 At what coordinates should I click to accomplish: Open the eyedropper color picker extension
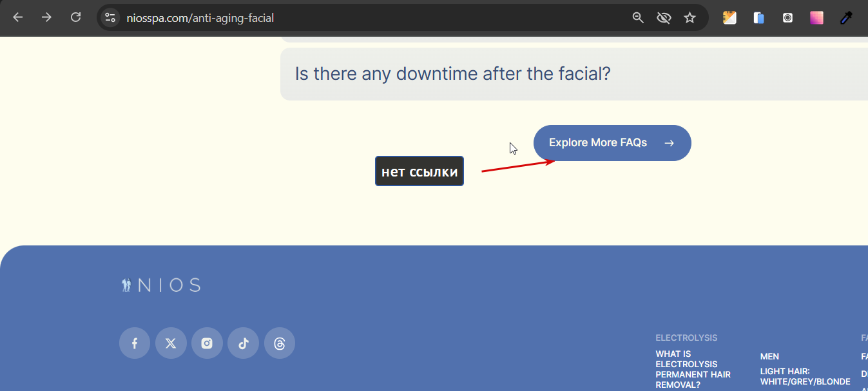pos(846,18)
